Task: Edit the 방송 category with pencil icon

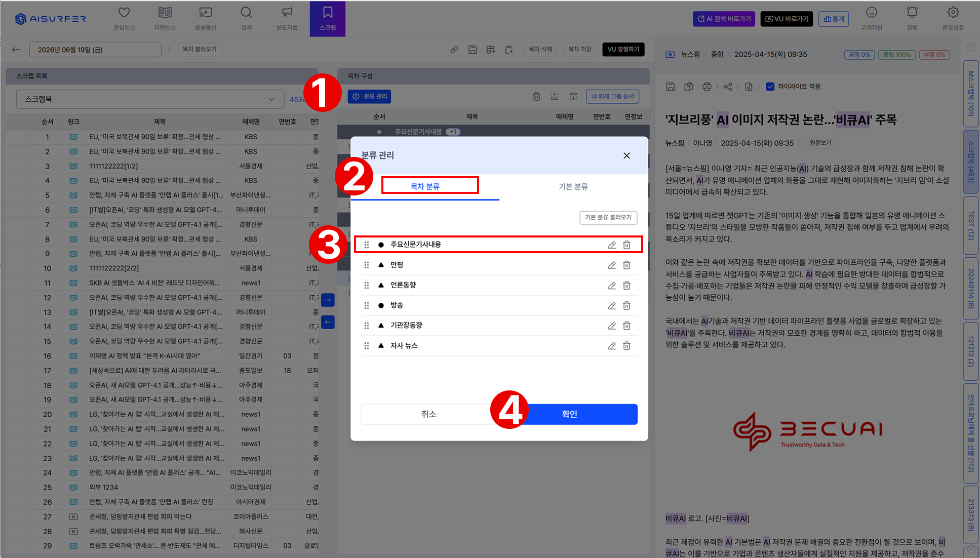Action: pos(612,305)
